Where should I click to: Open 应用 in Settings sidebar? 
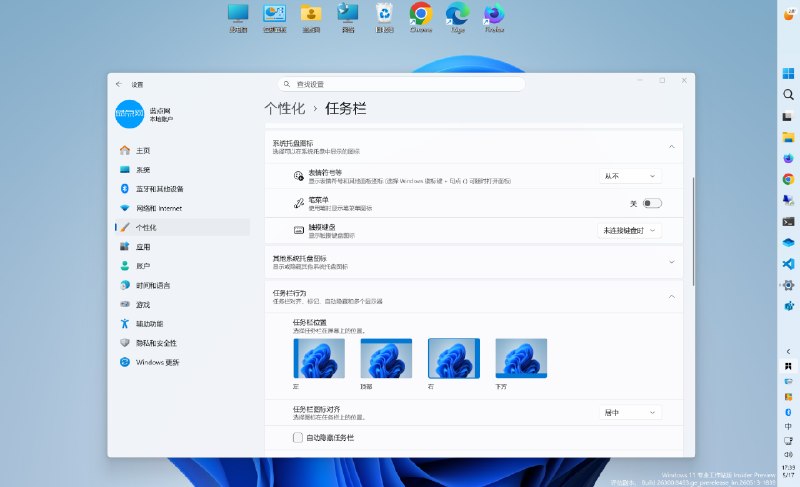[x=183, y=247]
